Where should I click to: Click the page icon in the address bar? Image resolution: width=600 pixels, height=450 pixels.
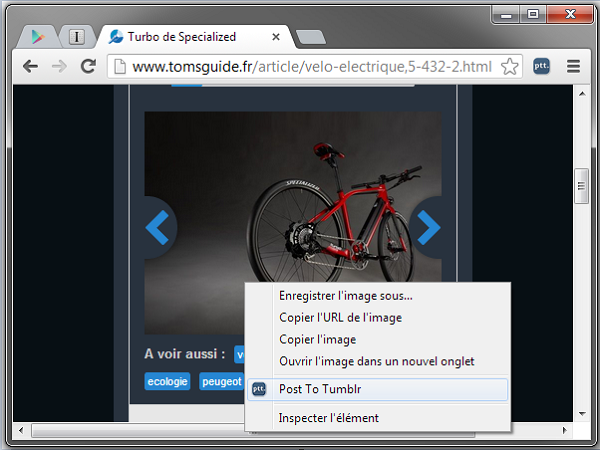coord(120,67)
